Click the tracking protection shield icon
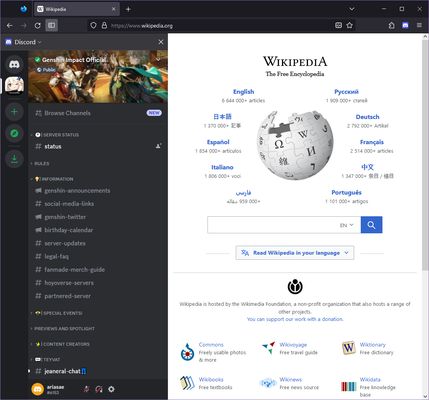 pyautogui.click(x=93, y=25)
